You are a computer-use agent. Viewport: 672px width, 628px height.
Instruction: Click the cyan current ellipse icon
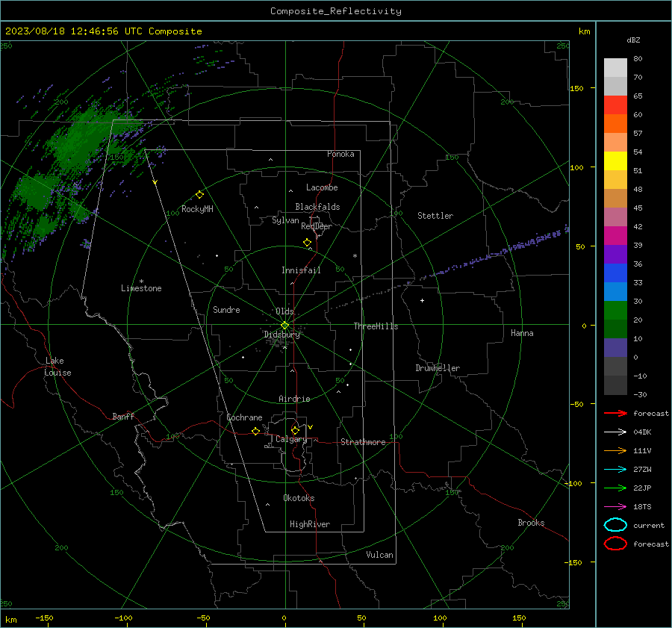tap(615, 525)
